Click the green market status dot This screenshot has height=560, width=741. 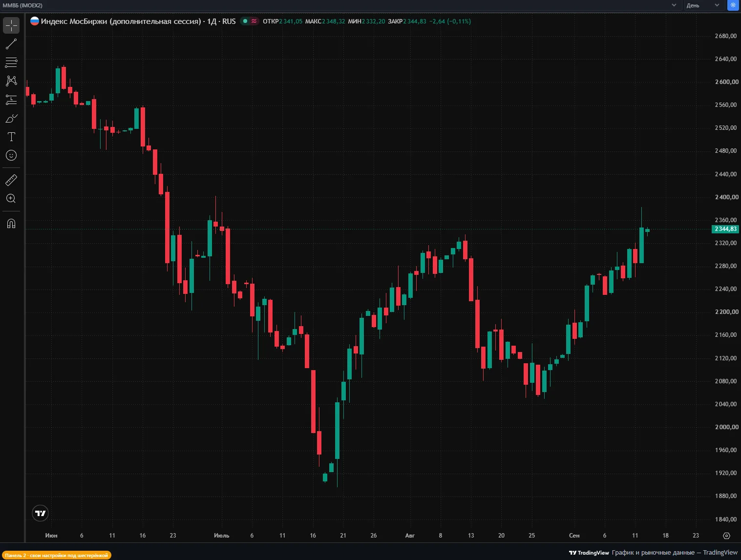tap(245, 21)
